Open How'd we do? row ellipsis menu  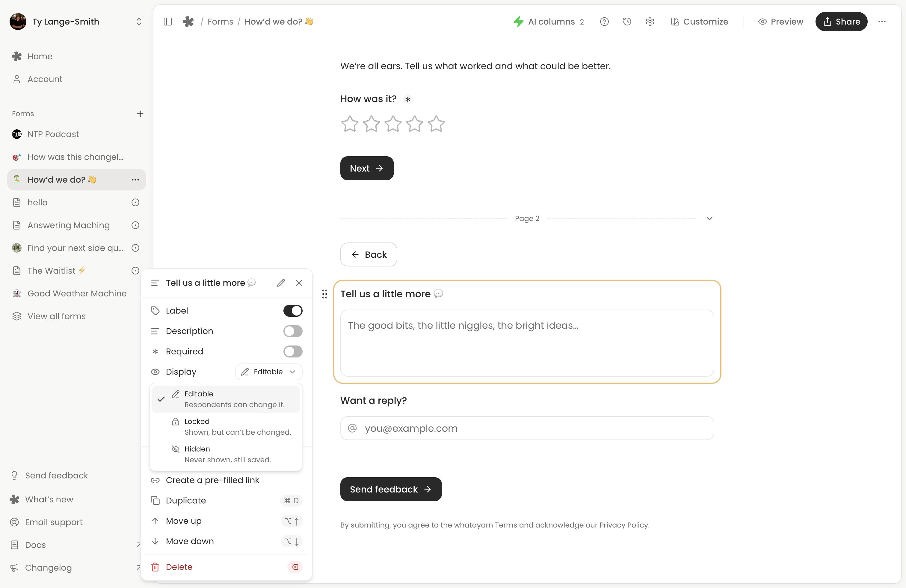(x=135, y=180)
